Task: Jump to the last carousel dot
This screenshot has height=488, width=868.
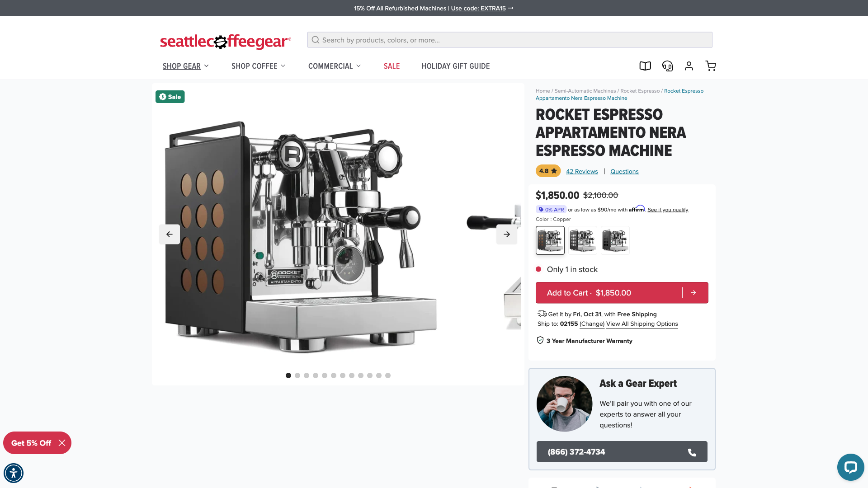Action: pyautogui.click(x=388, y=375)
